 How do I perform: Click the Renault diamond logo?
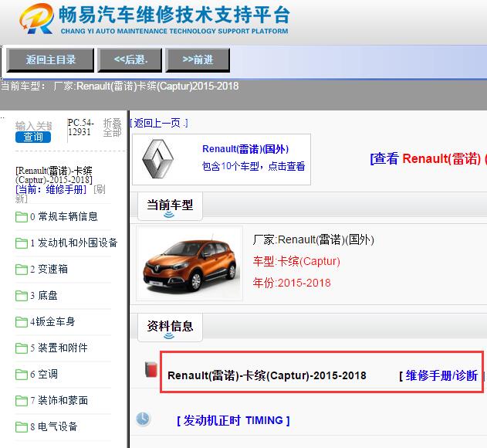tap(157, 159)
